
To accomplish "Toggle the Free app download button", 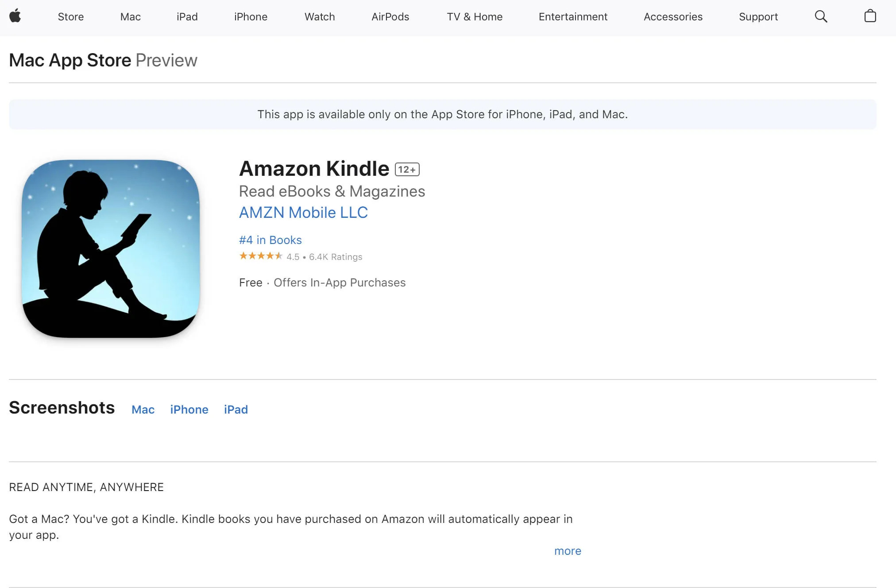I will point(251,282).
